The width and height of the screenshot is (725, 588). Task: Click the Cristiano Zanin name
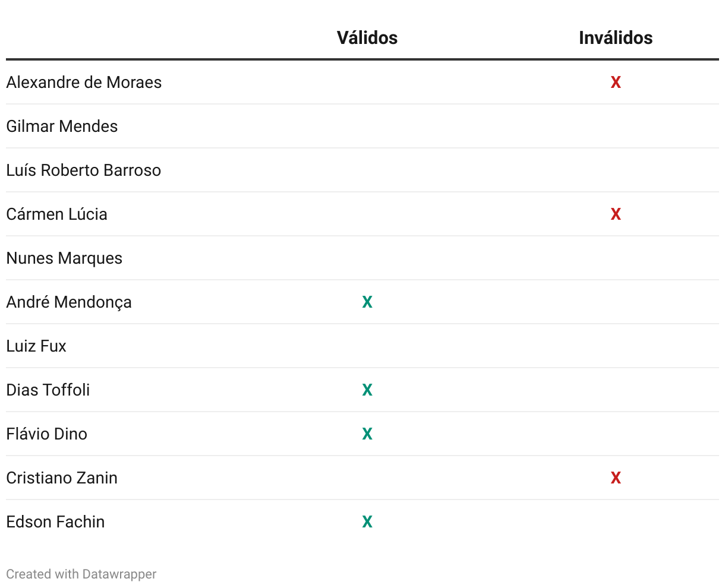tap(62, 478)
